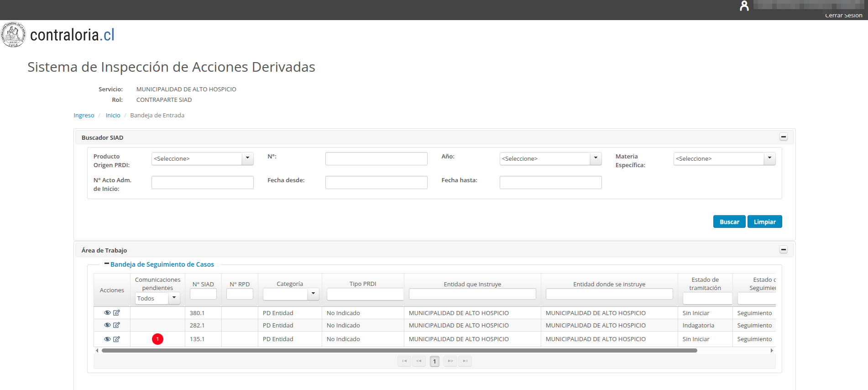This screenshot has height=390, width=868.
Task: Click the red pending communication badge
Action: 157,339
